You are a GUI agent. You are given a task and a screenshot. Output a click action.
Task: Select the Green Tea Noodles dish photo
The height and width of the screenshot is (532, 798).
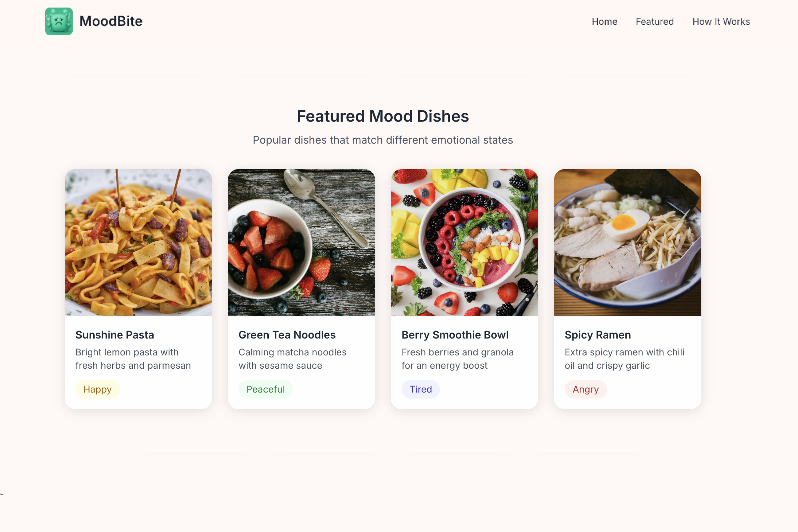pos(301,243)
